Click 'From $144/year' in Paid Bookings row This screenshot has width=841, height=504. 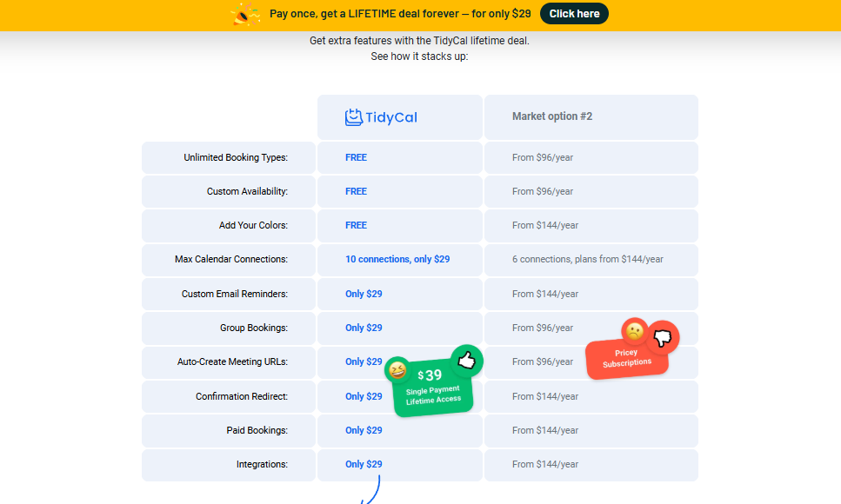(x=545, y=430)
